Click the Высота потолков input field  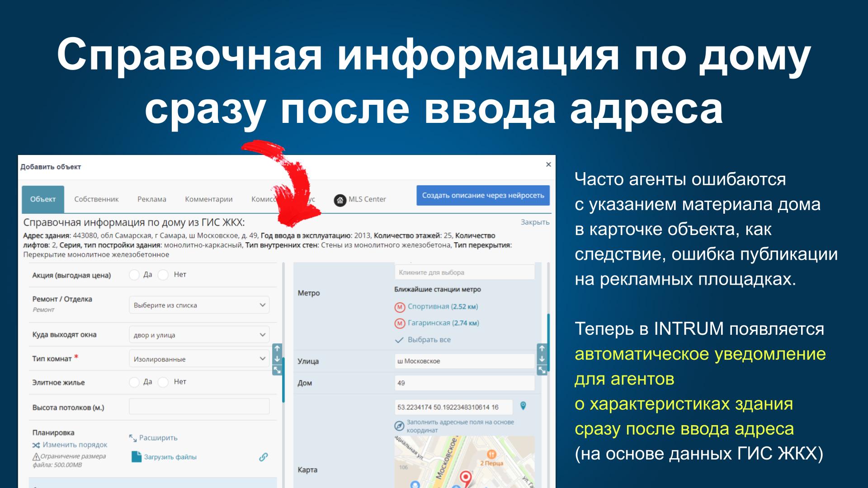pos(199,406)
